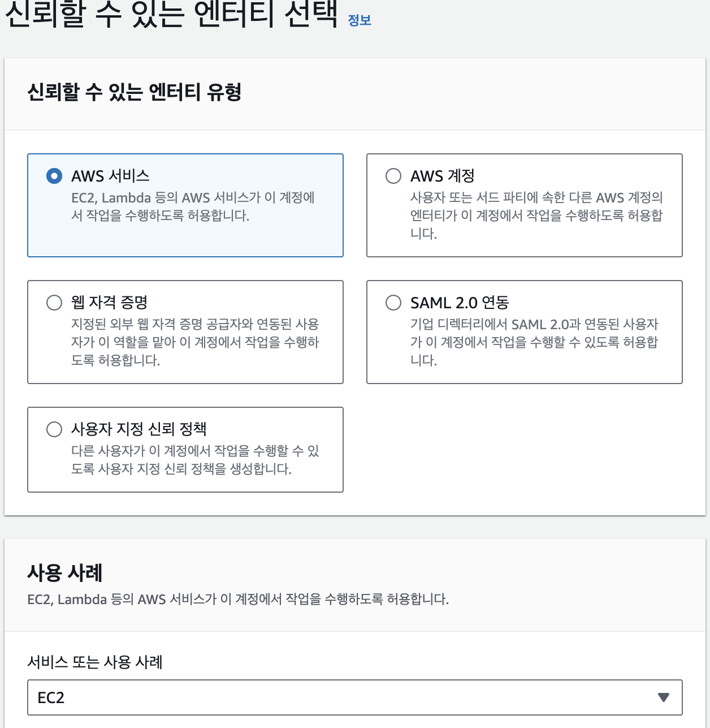Click the 웹 자격 증명 card title label
The height and width of the screenshot is (728, 710).
coord(109,303)
